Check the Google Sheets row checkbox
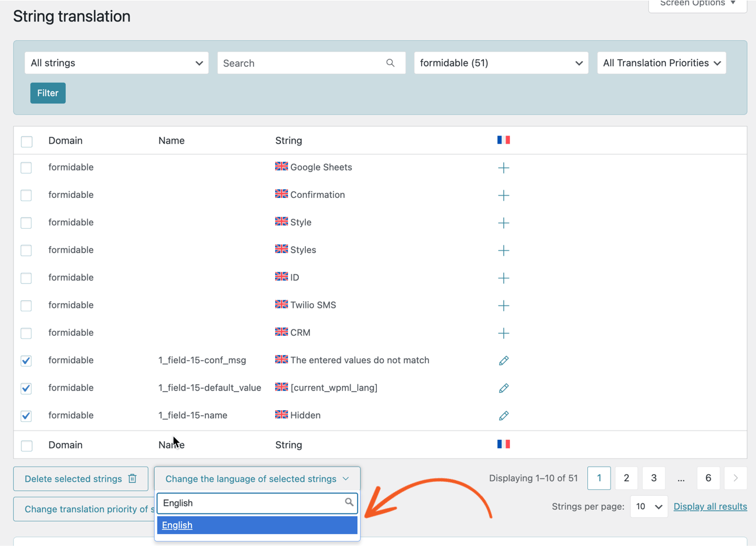Viewport: 756px width, 547px height. click(26, 168)
